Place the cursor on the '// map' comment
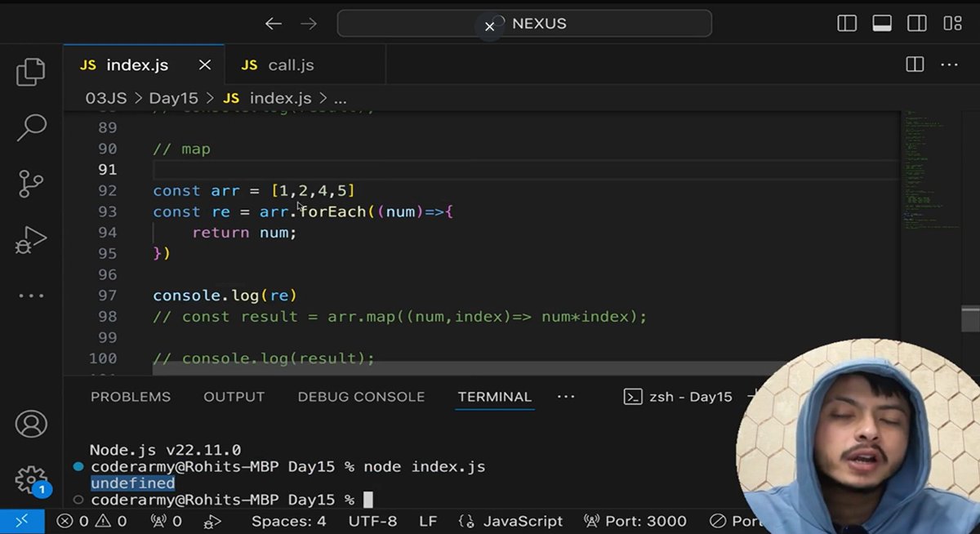 click(181, 149)
